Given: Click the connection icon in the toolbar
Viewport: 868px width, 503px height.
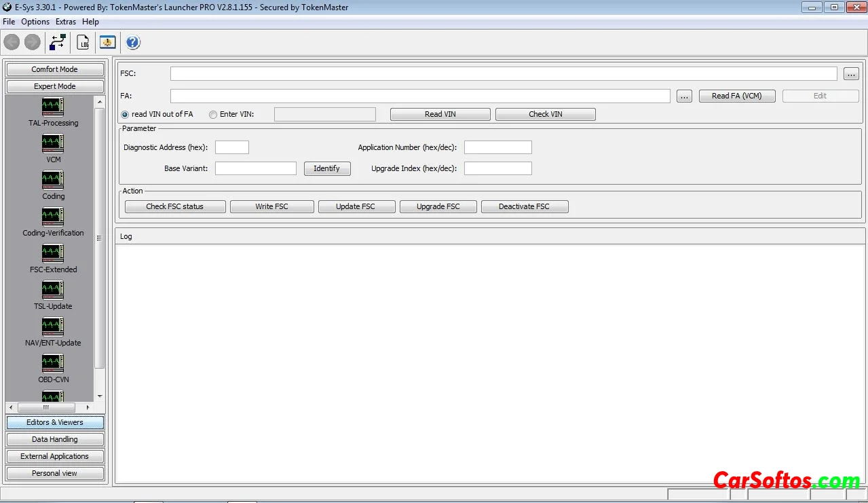Looking at the screenshot, I should click(x=58, y=42).
